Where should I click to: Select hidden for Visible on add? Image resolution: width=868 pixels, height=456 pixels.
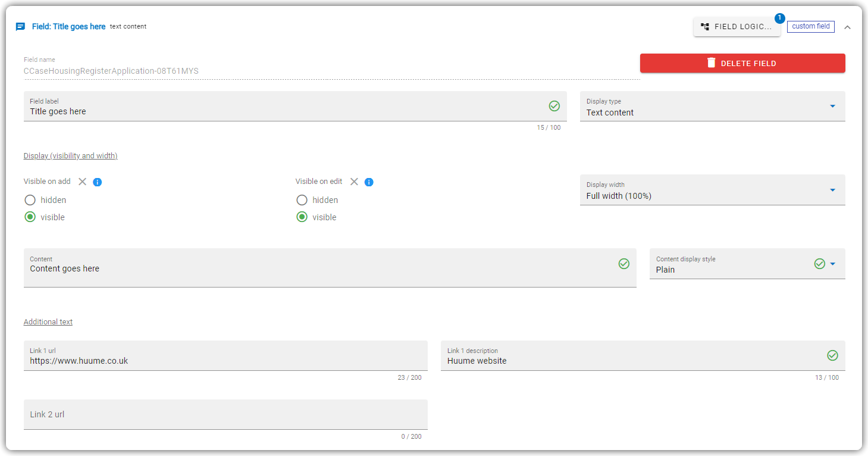30,200
